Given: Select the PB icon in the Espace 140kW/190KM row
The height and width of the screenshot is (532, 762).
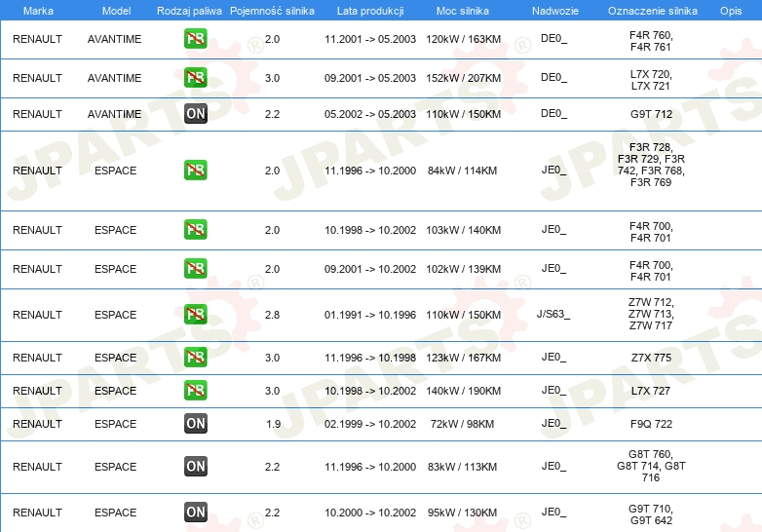Looking at the screenshot, I should [x=196, y=391].
